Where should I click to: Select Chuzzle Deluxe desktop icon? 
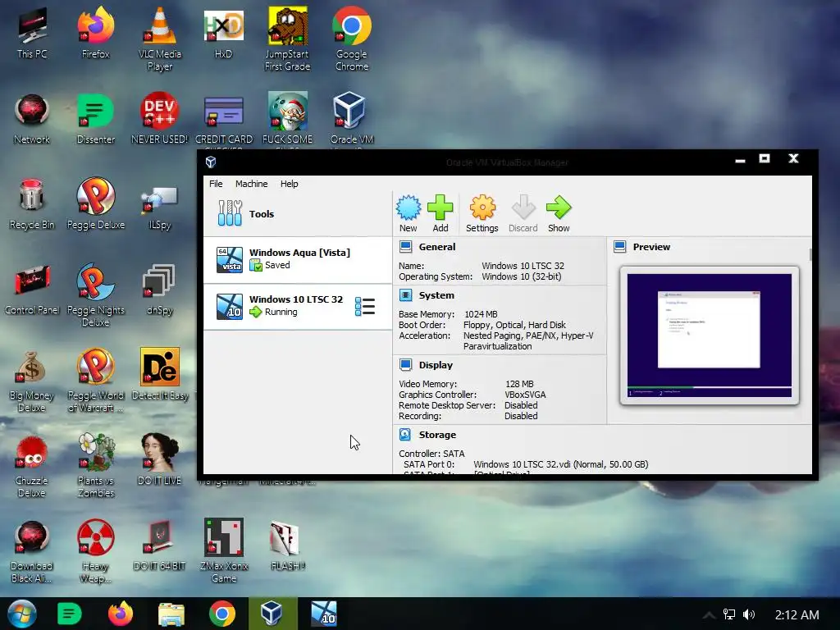pos(32,465)
